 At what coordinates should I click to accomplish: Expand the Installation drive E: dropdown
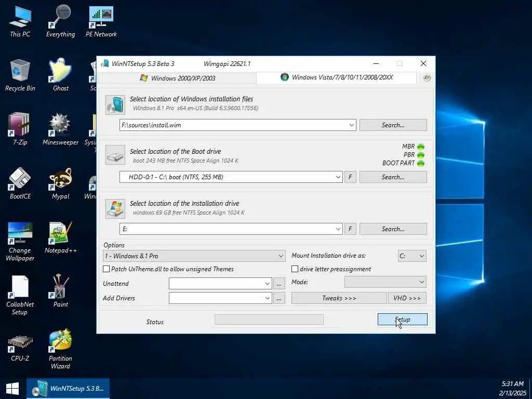[338, 229]
